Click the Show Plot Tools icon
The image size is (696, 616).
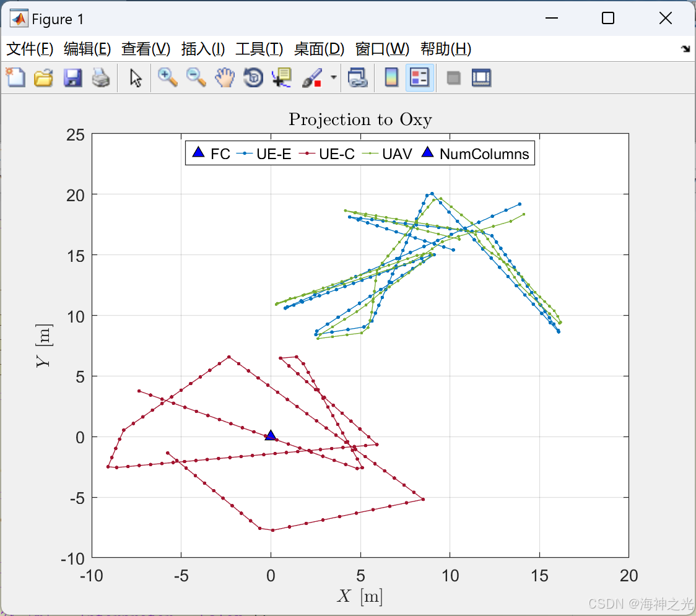[481, 77]
